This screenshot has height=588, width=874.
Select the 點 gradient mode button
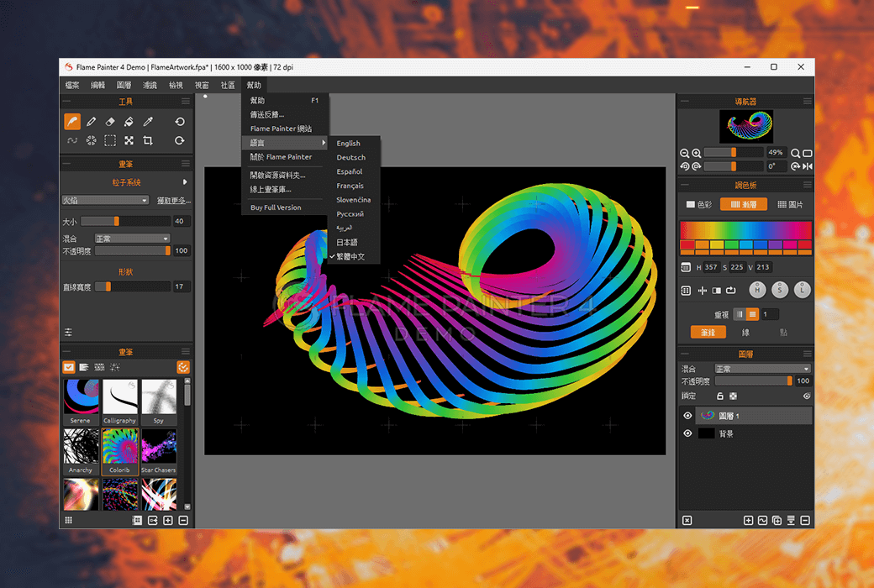[784, 333]
